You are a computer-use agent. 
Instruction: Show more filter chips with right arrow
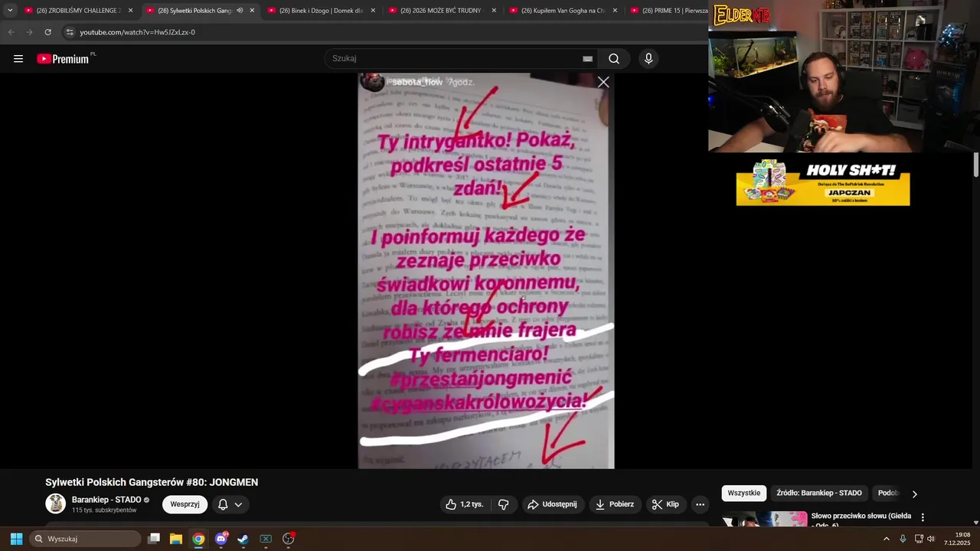[x=914, y=494]
